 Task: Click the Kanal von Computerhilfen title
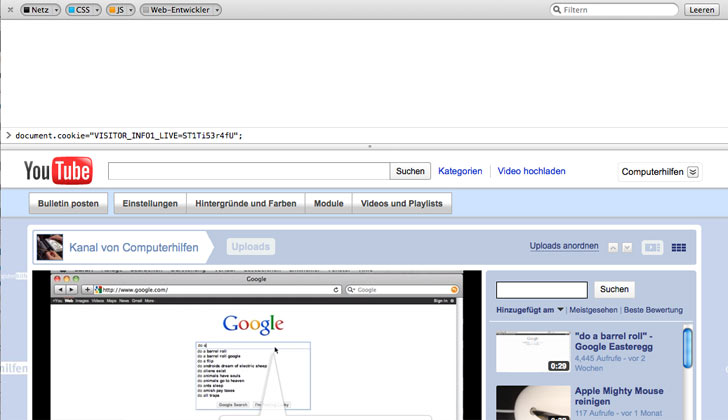tap(134, 247)
